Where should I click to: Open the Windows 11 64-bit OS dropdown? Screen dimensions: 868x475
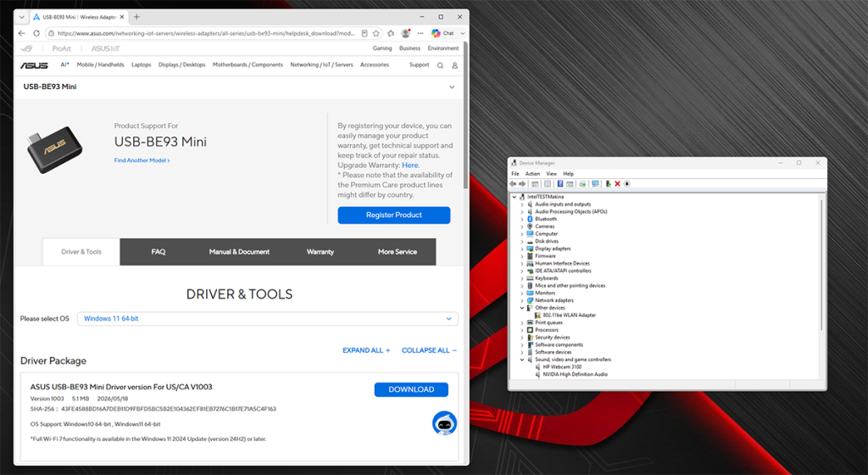tap(267, 319)
